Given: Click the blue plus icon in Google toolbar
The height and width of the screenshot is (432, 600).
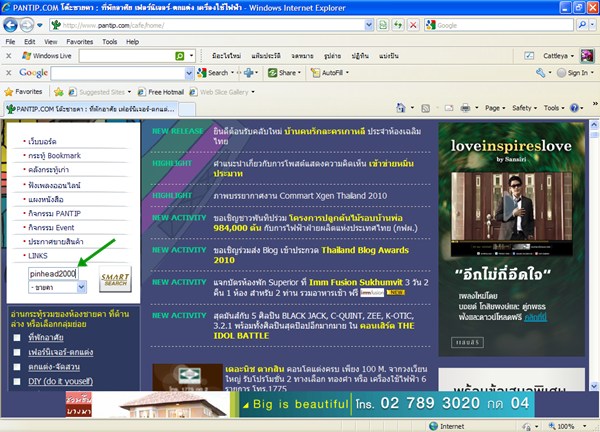Looking at the screenshot, I should click(249, 73).
